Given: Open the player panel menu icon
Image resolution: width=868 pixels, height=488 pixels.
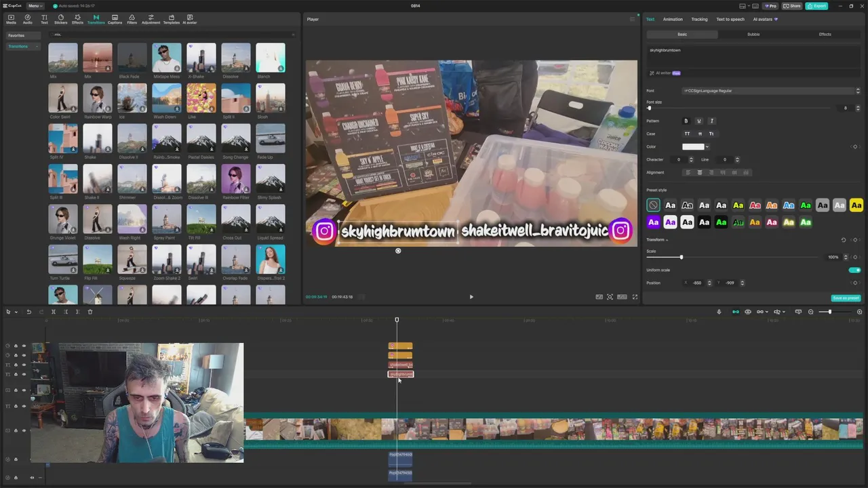Looking at the screenshot, I should tap(632, 19).
